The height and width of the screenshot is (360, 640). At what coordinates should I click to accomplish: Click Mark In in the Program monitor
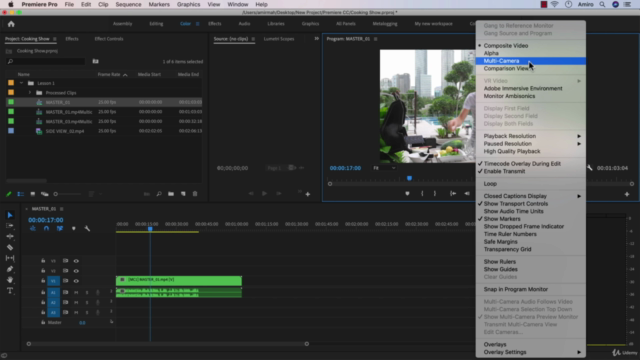pyautogui.click(x=422, y=193)
